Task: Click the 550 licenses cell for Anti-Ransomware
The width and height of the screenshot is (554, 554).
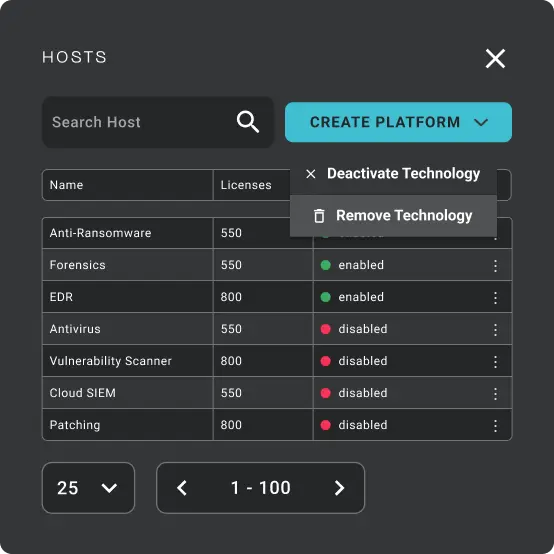Action: [263, 233]
